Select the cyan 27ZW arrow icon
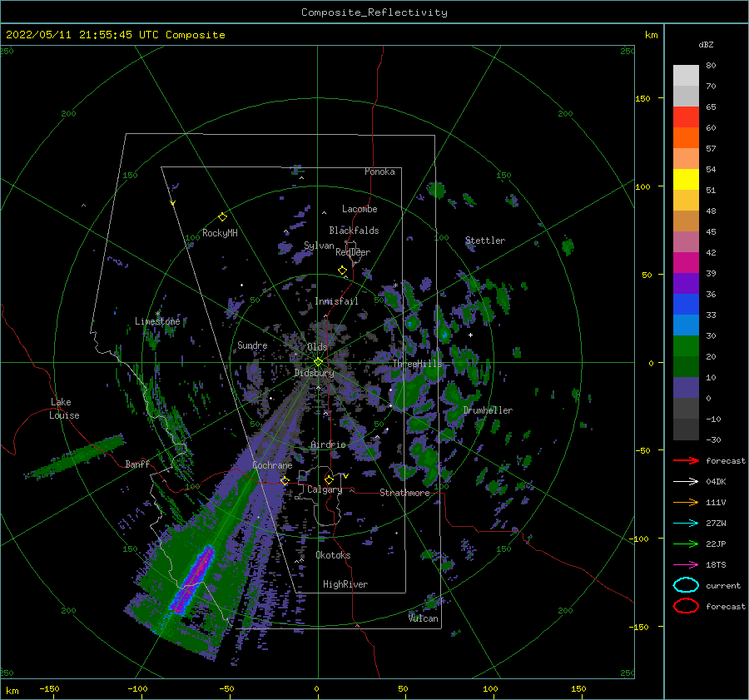Viewport: 749px width, 700px height. click(x=686, y=524)
